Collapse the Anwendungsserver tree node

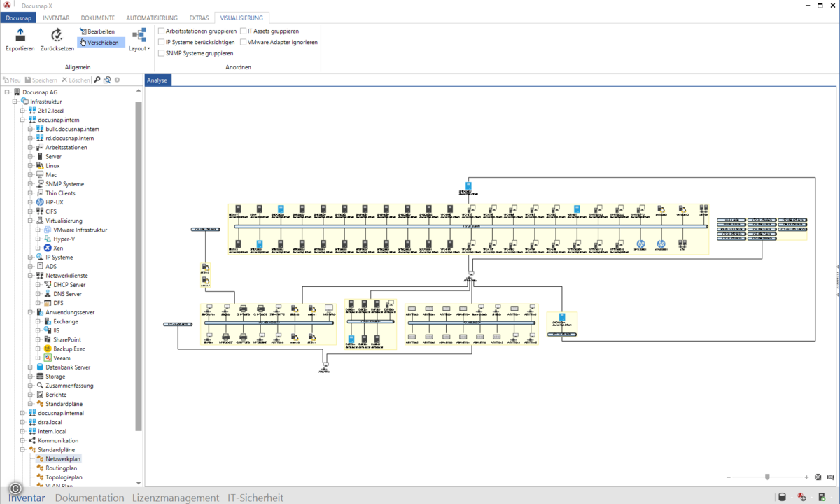[x=31, y=312]
